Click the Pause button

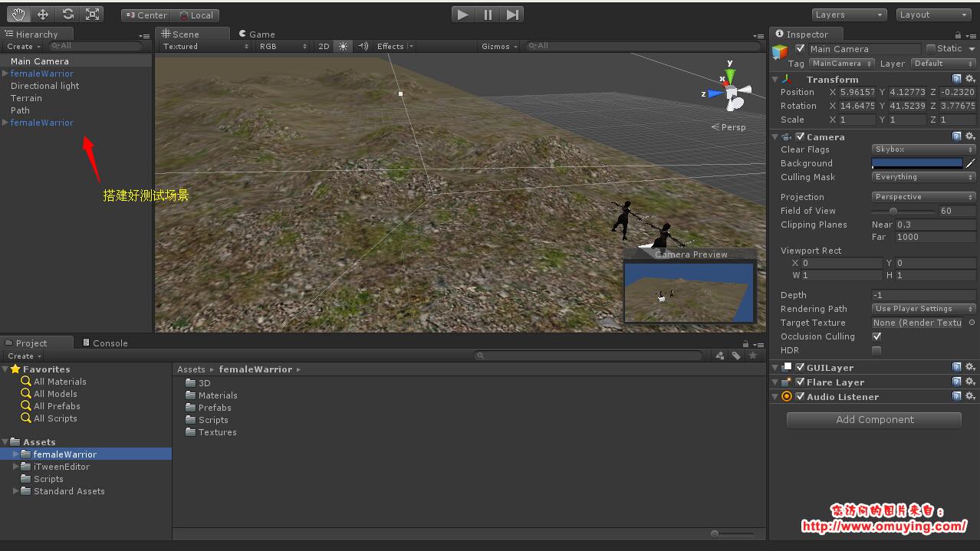[x=488, y=15]
